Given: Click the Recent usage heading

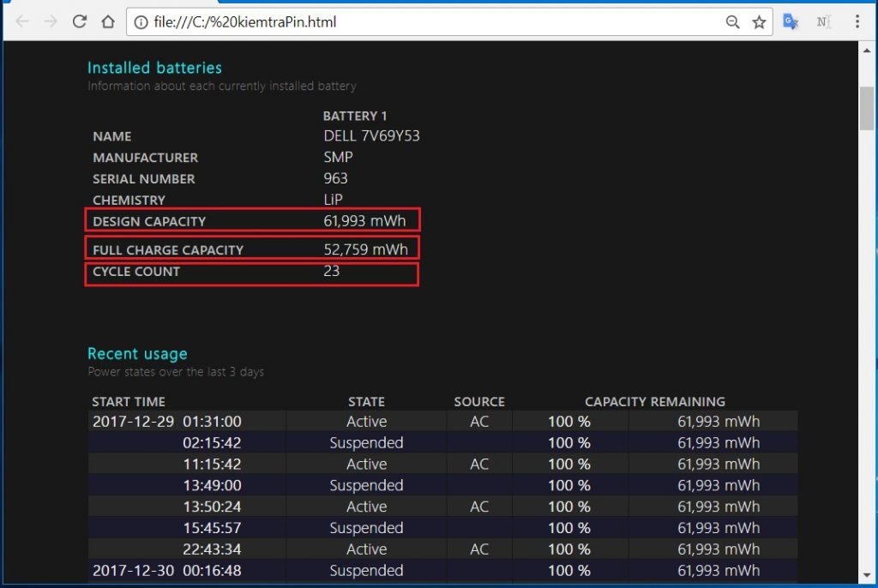Looking at the screenshot, I should point(137,353).
